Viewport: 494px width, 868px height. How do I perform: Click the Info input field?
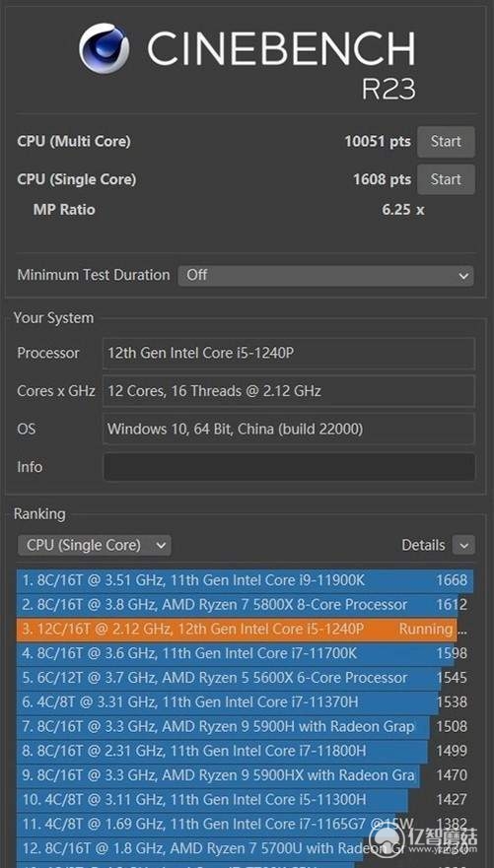(289, 467)
